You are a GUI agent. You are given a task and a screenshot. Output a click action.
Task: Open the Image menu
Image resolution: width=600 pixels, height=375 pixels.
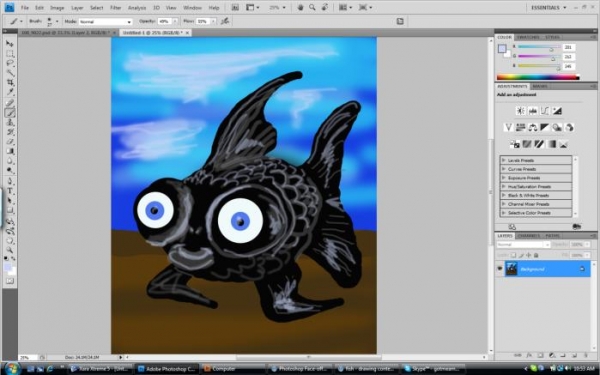(x=57, y=8)
